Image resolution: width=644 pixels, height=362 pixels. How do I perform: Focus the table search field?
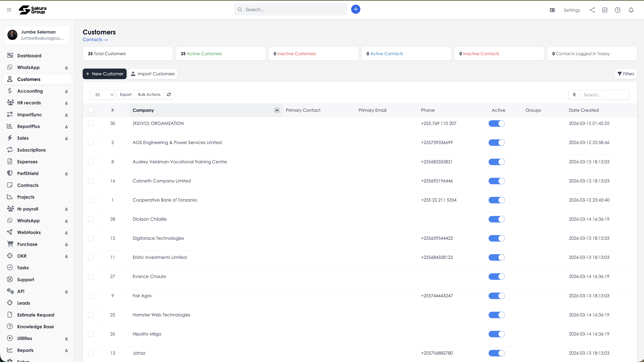(x=605, y=95)
